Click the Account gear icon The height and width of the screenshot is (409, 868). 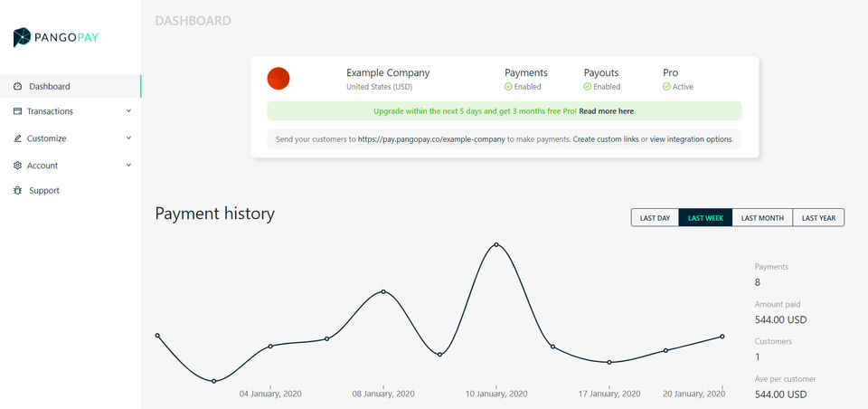pyautogui.click(x=18, y=166)
